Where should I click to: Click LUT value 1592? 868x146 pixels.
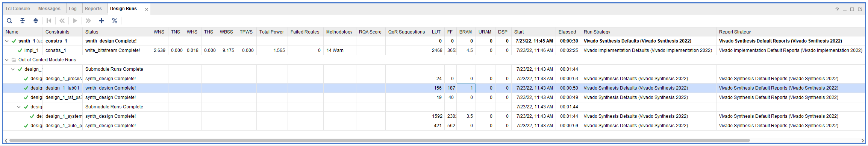pos(437,116)
